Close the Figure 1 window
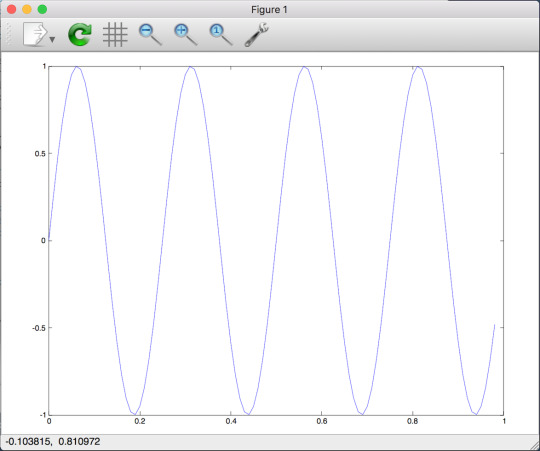This screenshot has width=540, height=451. tap(11, 9)
